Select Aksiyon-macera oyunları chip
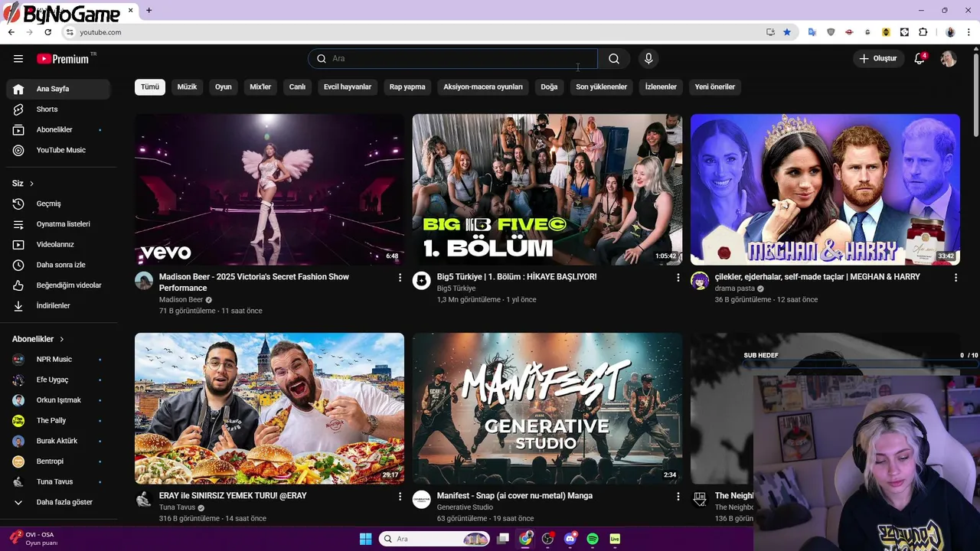Viewport: 980px width, 551px height. point(483,87)
